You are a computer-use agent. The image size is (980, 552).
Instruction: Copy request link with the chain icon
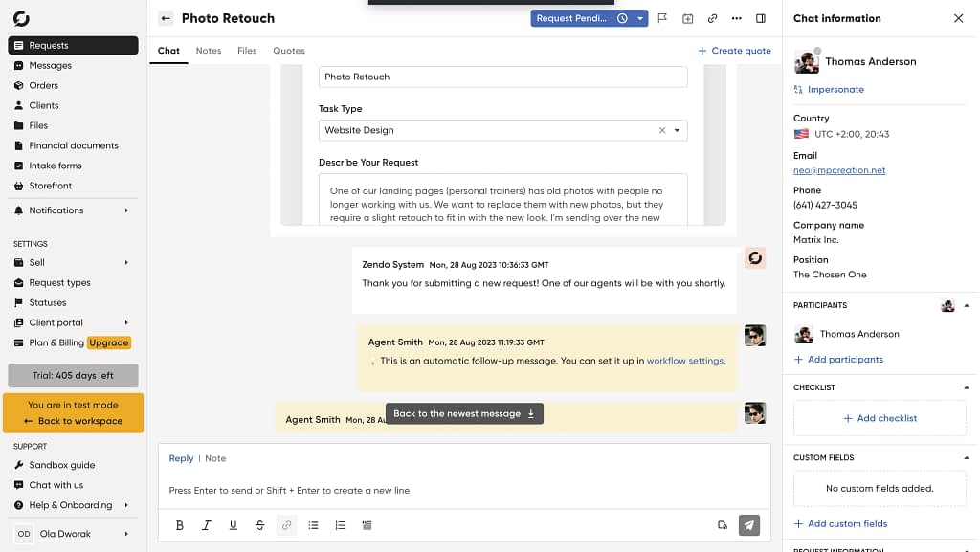point(712,19)
